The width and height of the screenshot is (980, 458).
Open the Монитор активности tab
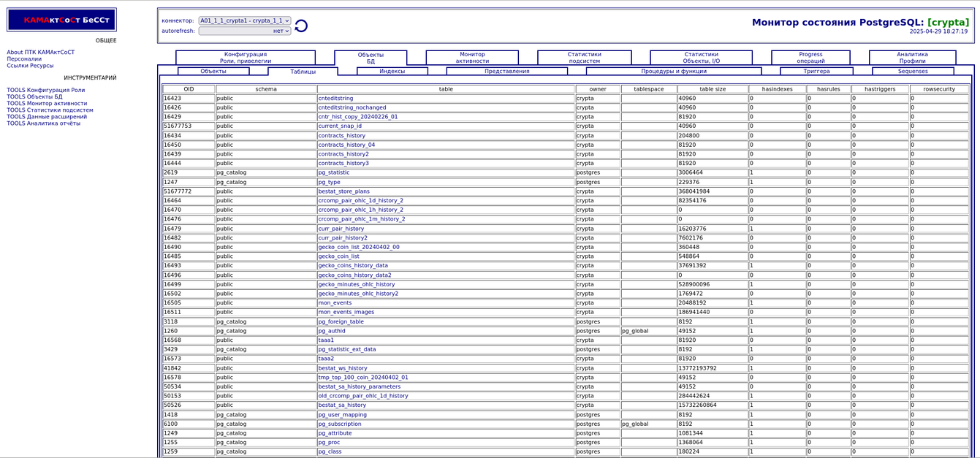[x=472, y=58]
